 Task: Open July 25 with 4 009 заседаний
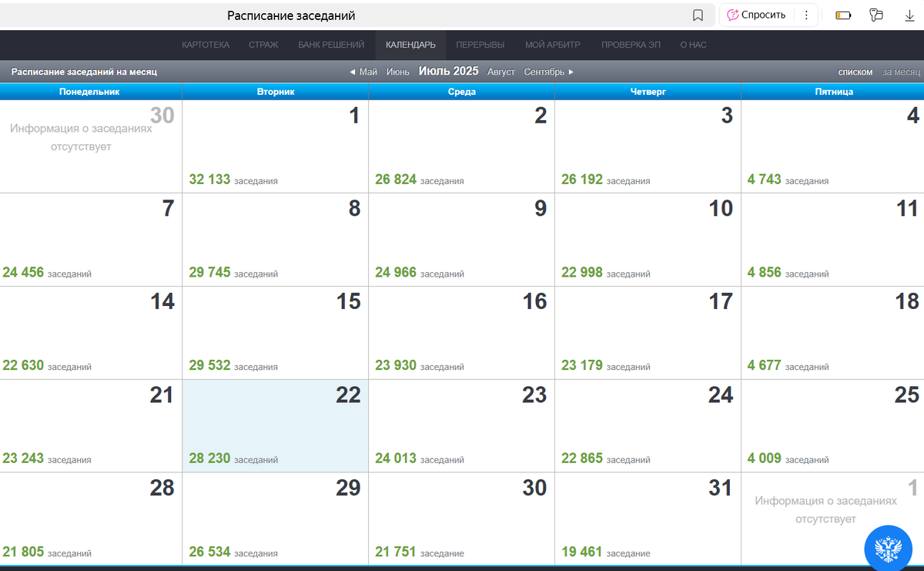[833, 426]
